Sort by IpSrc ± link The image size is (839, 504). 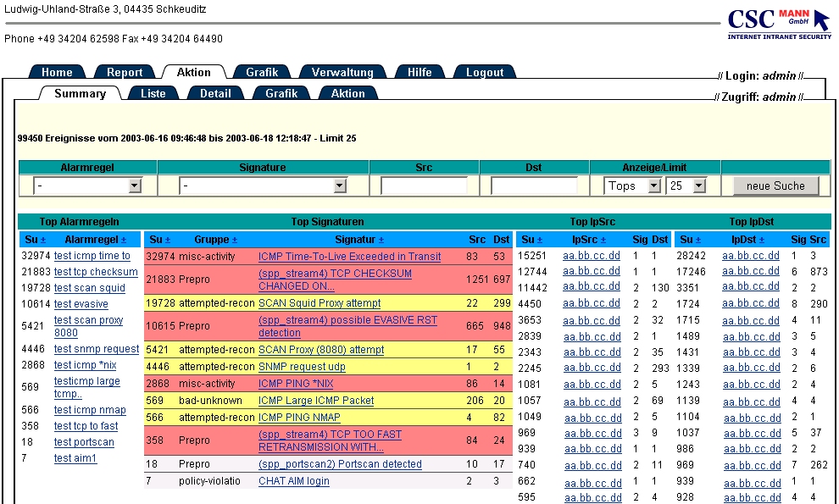pyautogui.click(x=603, y=241)
